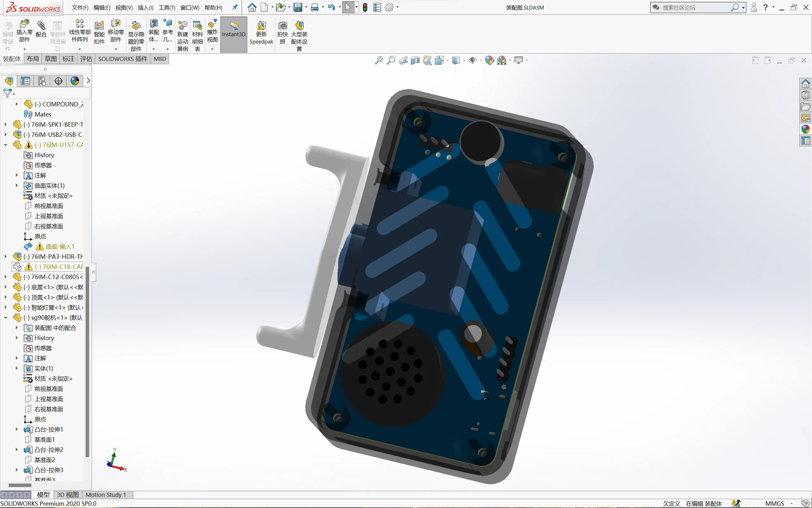Switch to Motion Study 1 tab
Screen dimensions: 812x508
click(x=106, y=495)
